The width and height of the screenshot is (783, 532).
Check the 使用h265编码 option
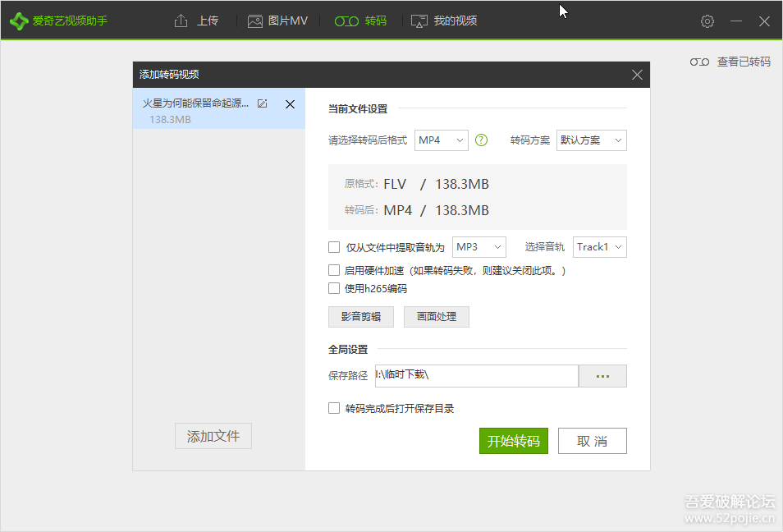[334, 288]
